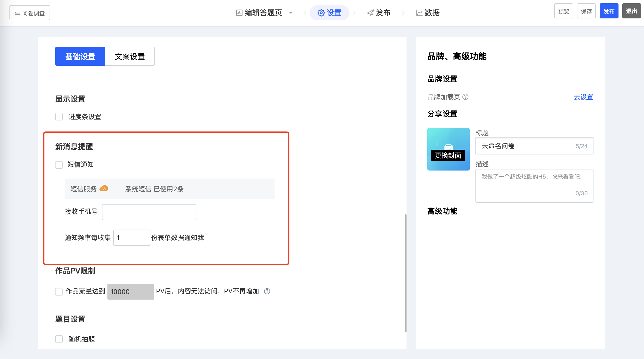
Task: Check the 作品流量达到 PV limit checkbox
Action: coord(59,291)
